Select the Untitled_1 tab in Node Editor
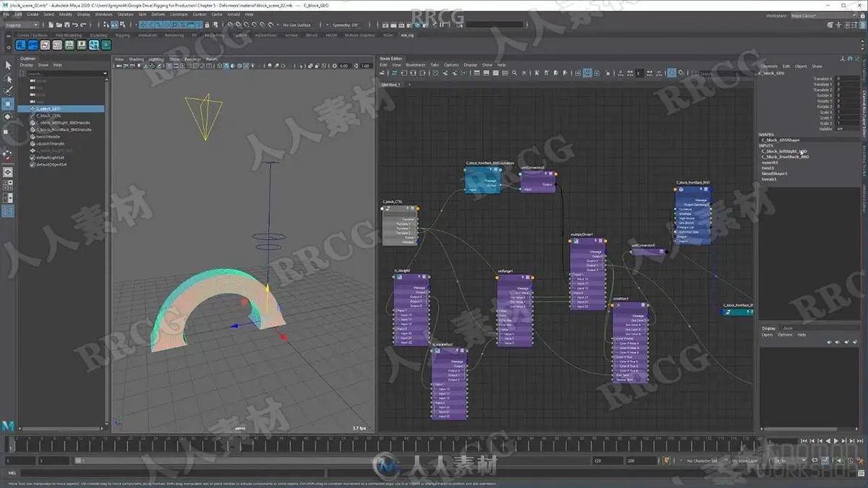868x488 pixels. (391, 85)
